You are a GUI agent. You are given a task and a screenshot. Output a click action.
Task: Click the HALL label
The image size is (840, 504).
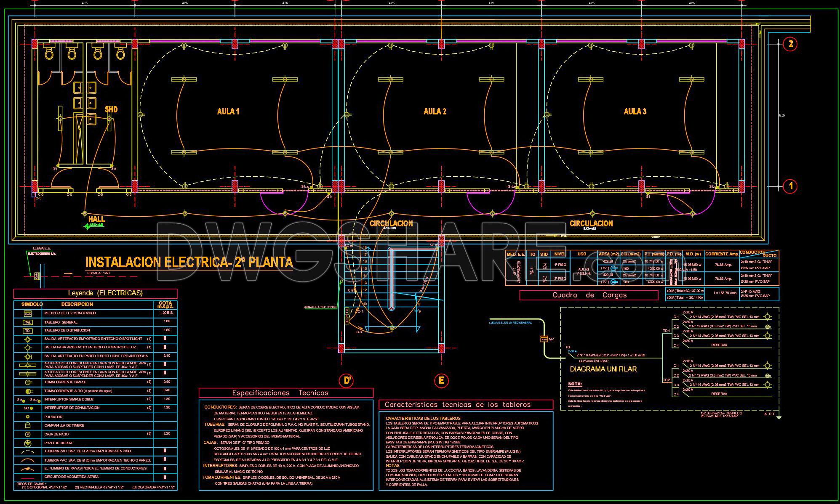coord(96,219)
